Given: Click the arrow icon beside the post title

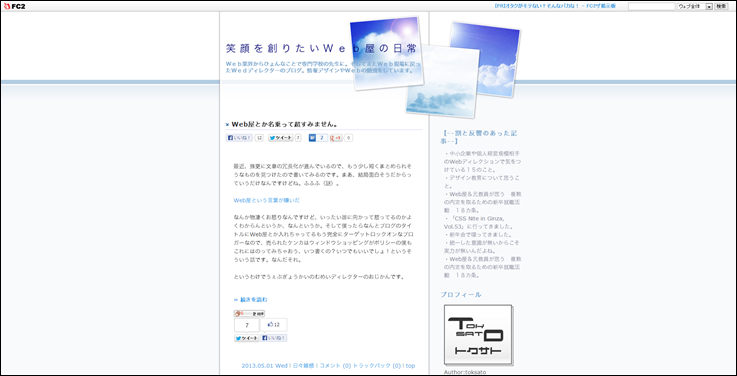Looking at the screenshot, I should tap(227, 125).
